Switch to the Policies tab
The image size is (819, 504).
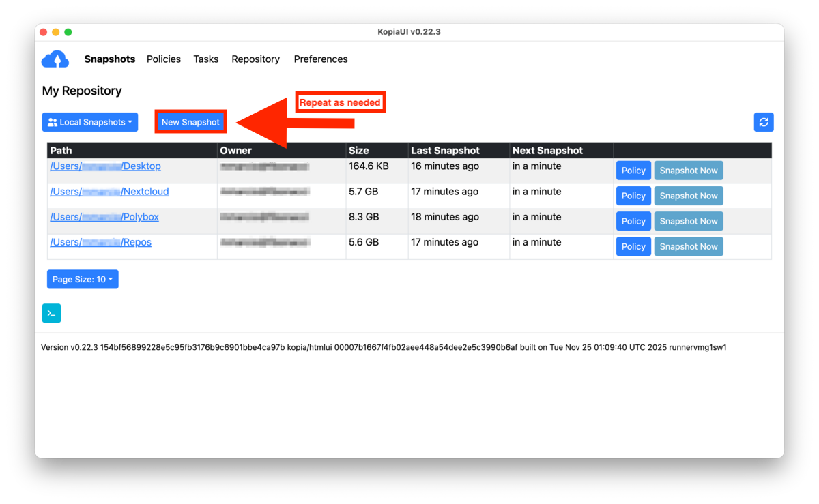pyautogui.click(x=164, y=59)
